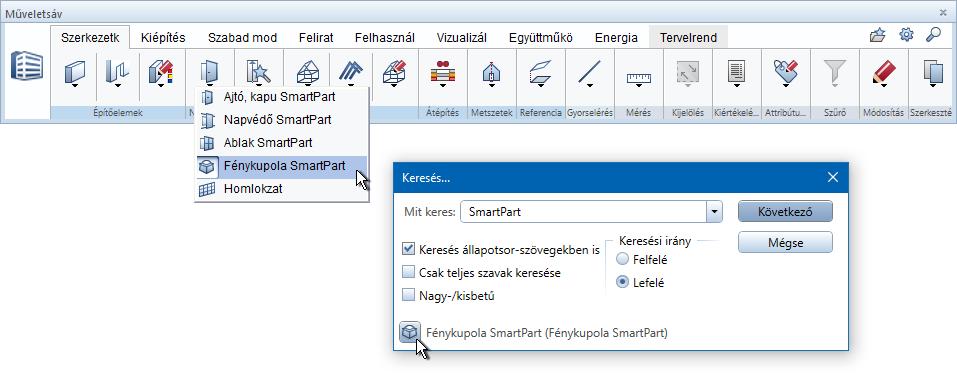Select the Felfelé search direction

click(623, 259)
